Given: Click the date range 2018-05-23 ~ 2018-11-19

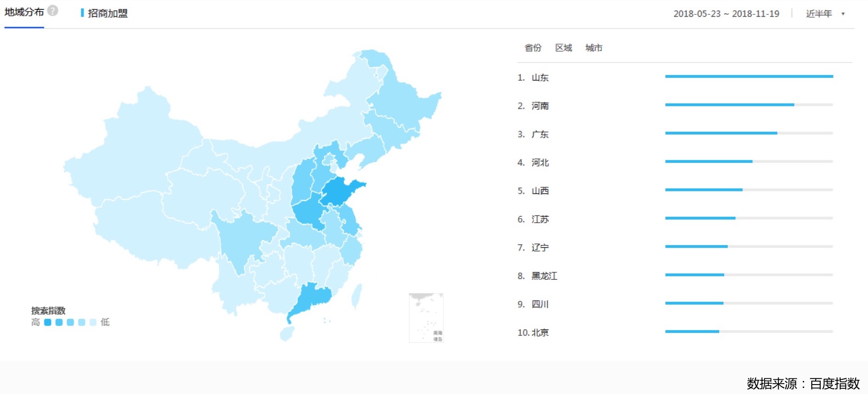Looking at the screenshot, I should click(726, 14).
